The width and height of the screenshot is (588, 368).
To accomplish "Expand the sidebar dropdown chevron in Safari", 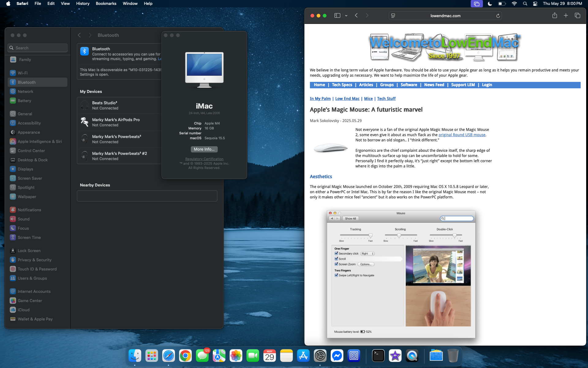I will click(x=346, y=16).
